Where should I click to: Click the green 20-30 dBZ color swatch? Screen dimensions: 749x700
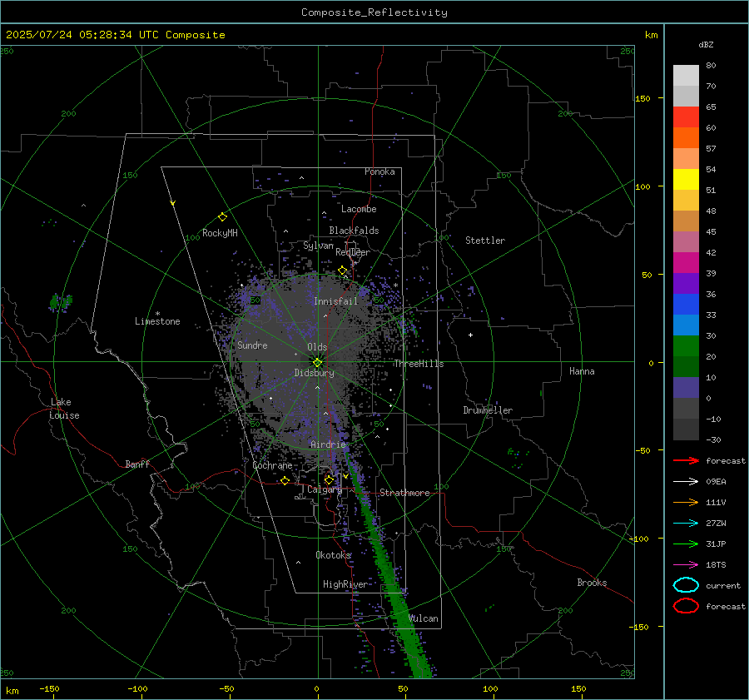pyautogui.click(x=686, y=346)
